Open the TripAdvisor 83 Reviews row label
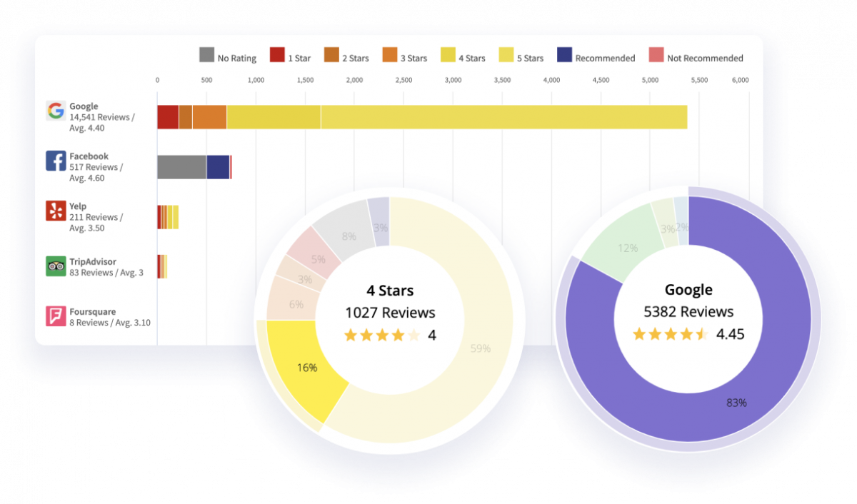The image size is (857, 504). pyautogui.click(x=106, y=267)
